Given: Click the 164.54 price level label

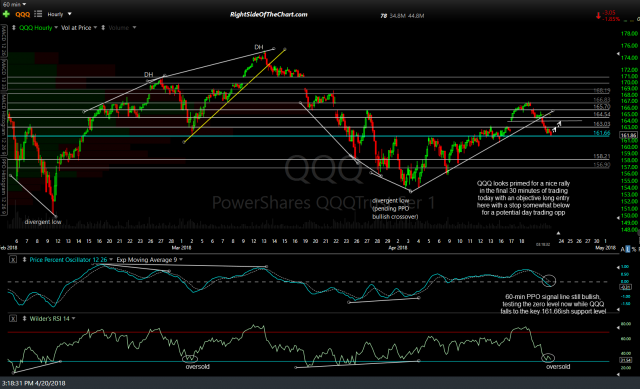Looking at the screenshot, I should (602, 114).
